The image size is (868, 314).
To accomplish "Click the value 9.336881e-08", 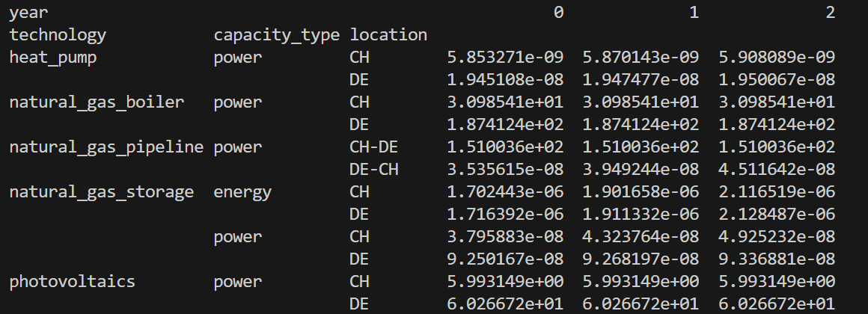I will (x=777, y=259).
